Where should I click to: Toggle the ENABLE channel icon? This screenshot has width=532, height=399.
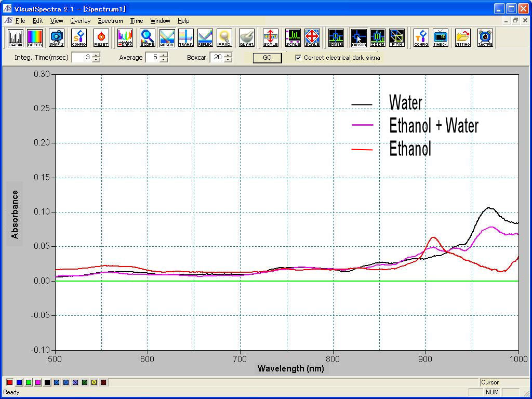336,38
